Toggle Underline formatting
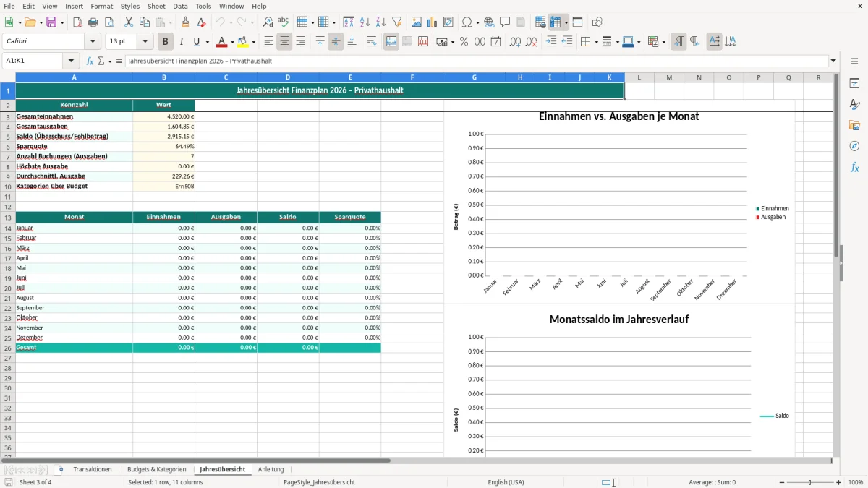This screenshot has height=488, width=868. tap(196, 42)
